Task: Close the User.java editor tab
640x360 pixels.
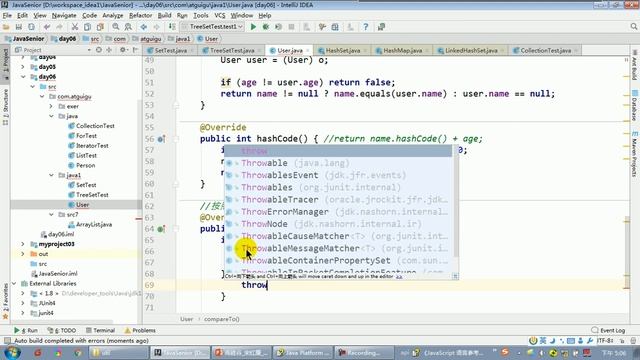Action: [x=308, y=51]
